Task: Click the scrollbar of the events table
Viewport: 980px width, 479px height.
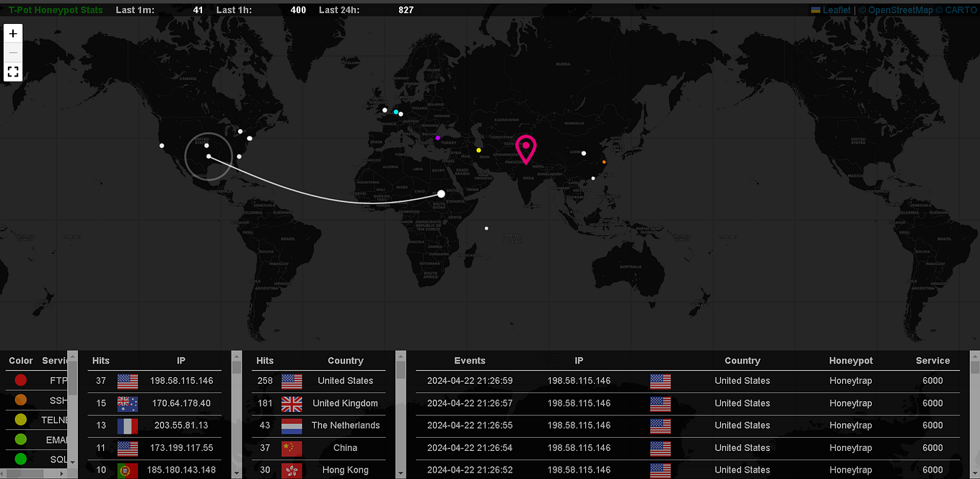Action: tap(975, 415)
